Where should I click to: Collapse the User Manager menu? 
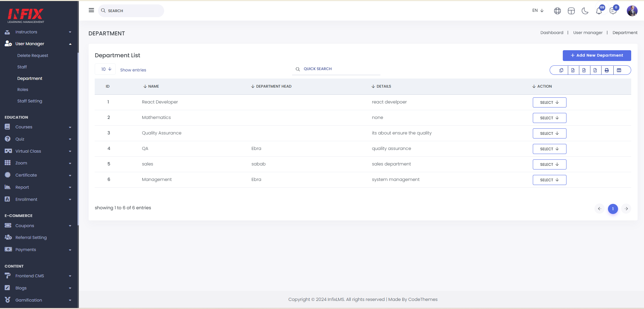pyautogui.click(x=70, y=44)
